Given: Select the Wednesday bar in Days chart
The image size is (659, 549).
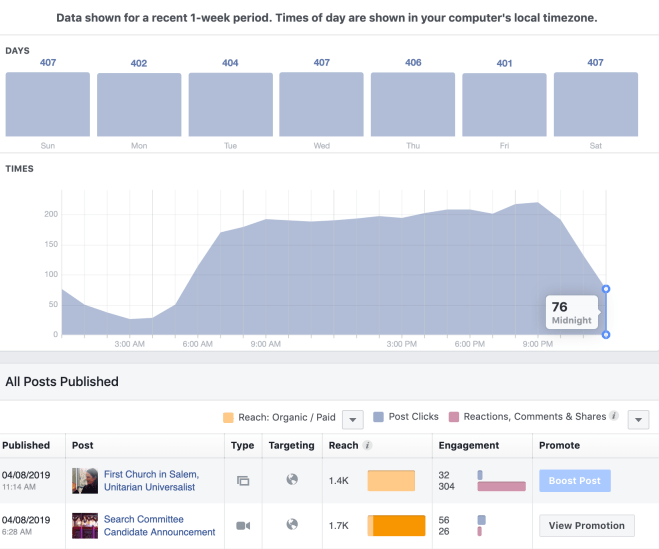Looking at the screenshot, I should click(x=321, y=104).
